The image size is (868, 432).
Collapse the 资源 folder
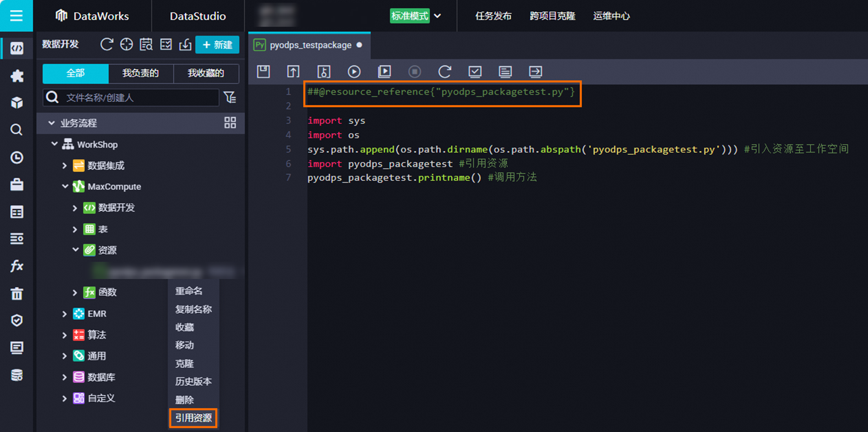tap(75, 249)
